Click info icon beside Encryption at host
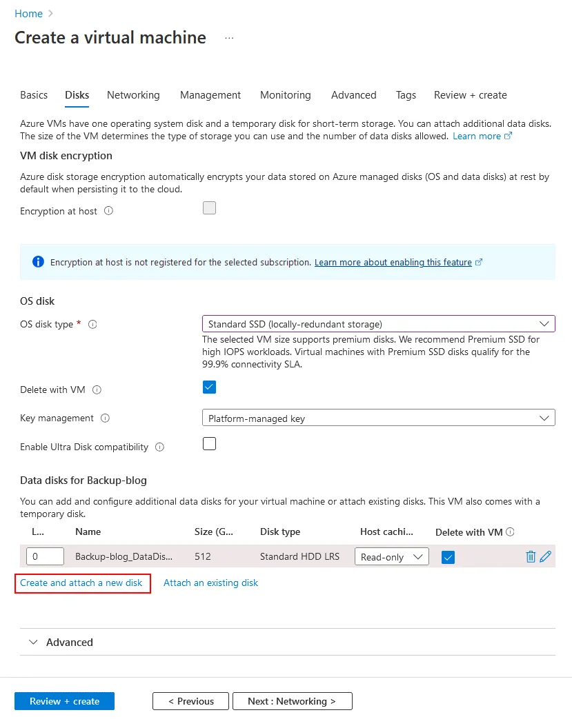 click(108, 211)
